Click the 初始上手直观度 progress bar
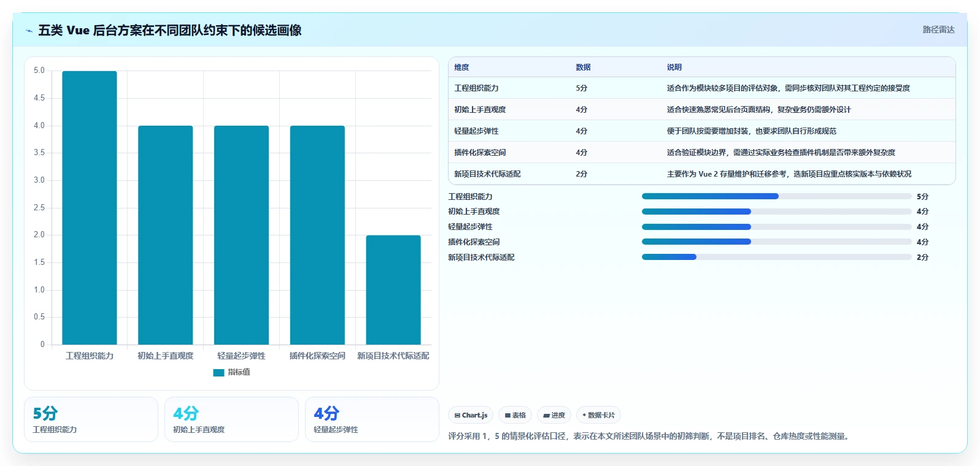This screenshot has height=466, width=980. tap(776, 212)
